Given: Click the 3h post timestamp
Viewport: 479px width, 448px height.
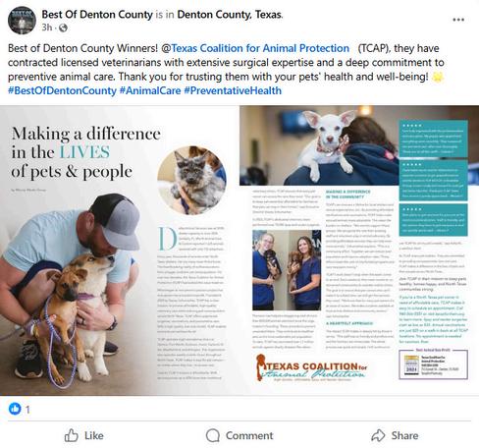Looking at the screenshot, I should pos(47,28).
